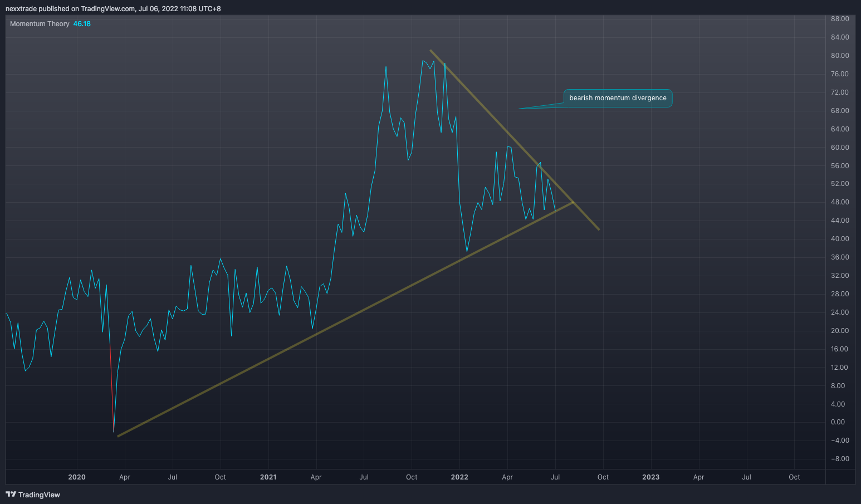Viewport: 861px width, 504px height.
Task: Click the 2023 label on the time axis
Action: click(650, 477)
